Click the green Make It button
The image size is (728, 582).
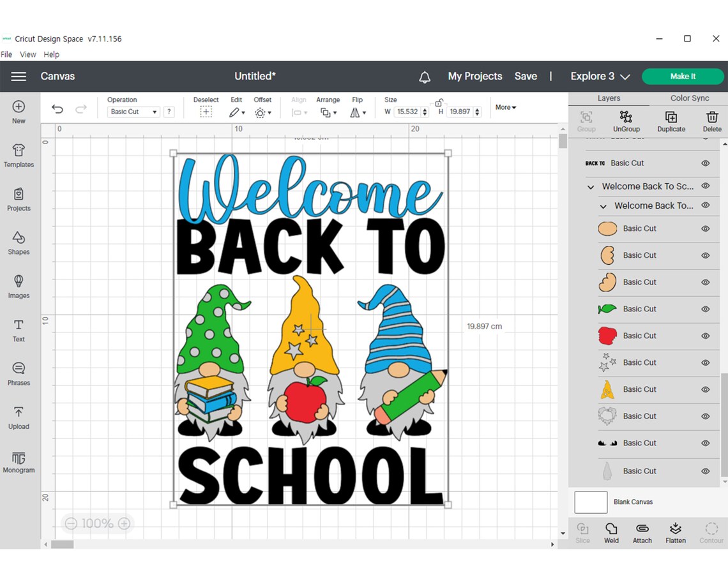683,76
